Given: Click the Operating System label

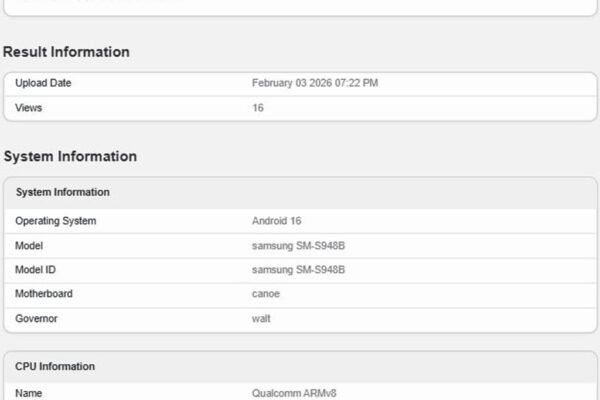Looking at the screenshot, I should click(x=56, y=221).
